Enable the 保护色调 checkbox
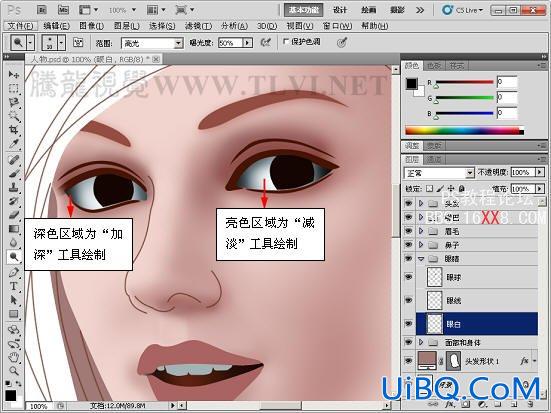This screenshot has height=413, width=551. coord(286,42)
